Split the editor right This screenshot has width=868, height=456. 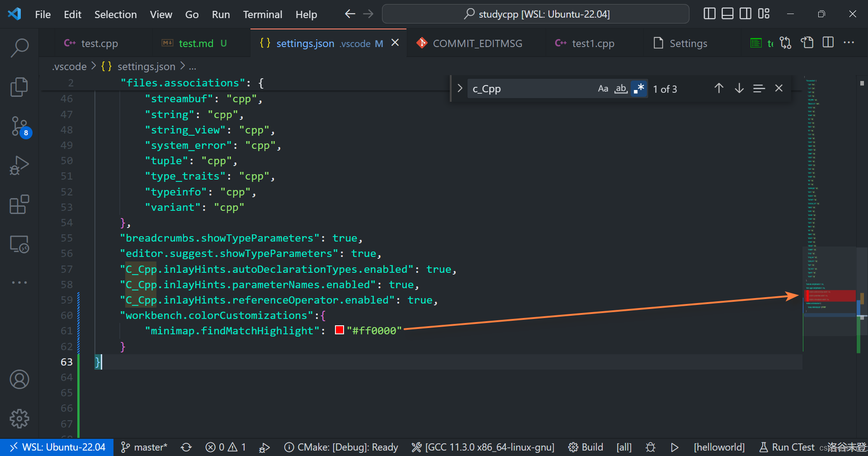tap(828, 43)
